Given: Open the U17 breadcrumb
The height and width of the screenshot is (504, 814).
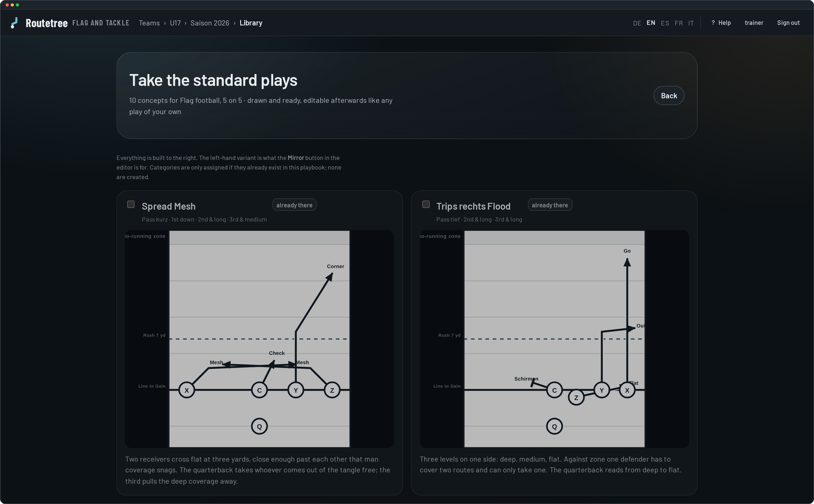Looking at the screenshot, I should coord(175,23).
